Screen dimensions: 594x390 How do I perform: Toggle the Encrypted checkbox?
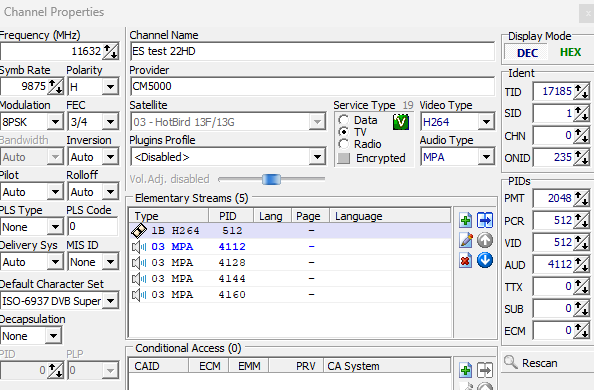pyautogui.click(x=344, y=158)
